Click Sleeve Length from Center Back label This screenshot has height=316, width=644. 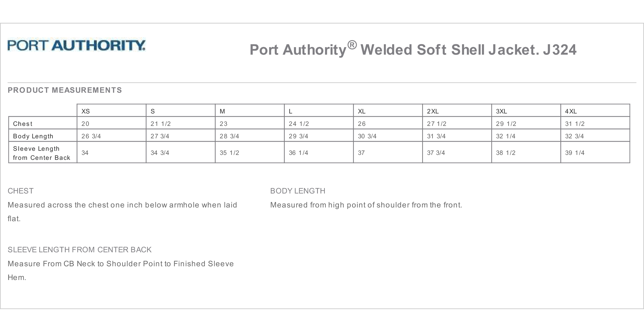pos(41,153)
